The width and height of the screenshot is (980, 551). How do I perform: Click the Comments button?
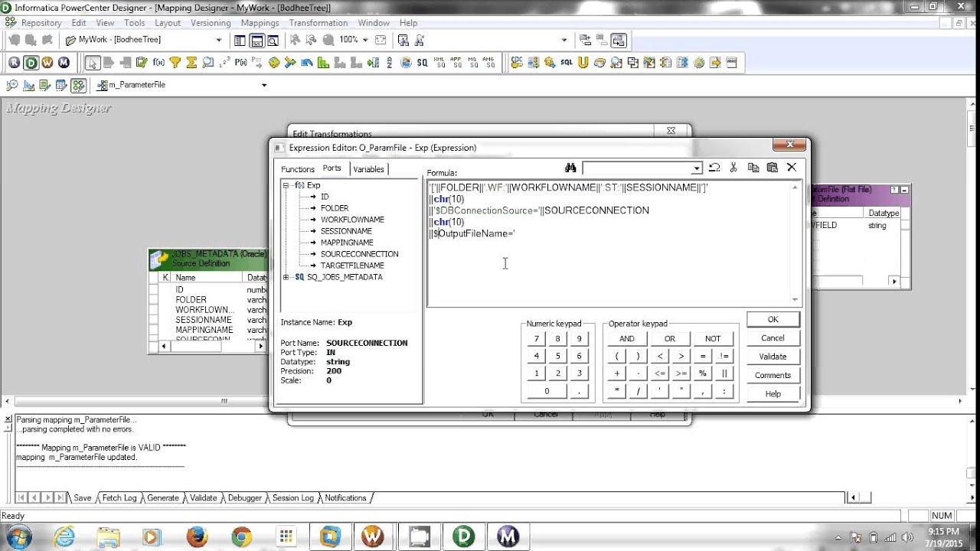pyautogui.click(x=773, y=375)
